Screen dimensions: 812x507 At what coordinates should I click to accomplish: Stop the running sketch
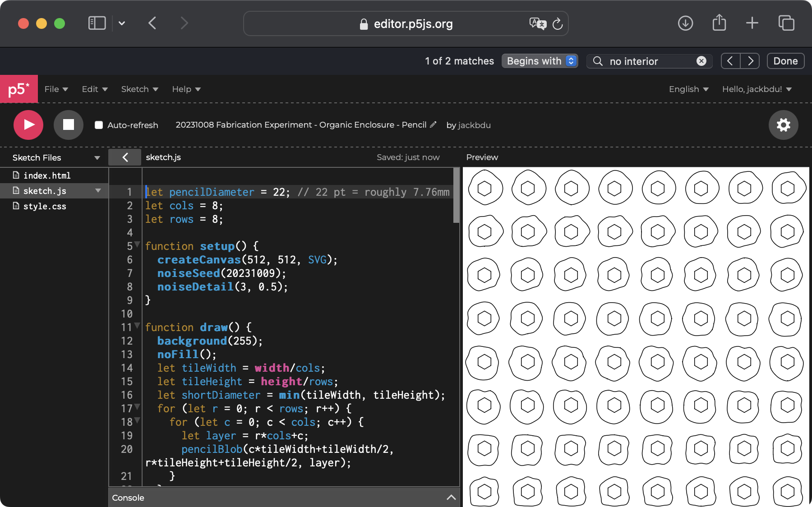coord(68,125)
